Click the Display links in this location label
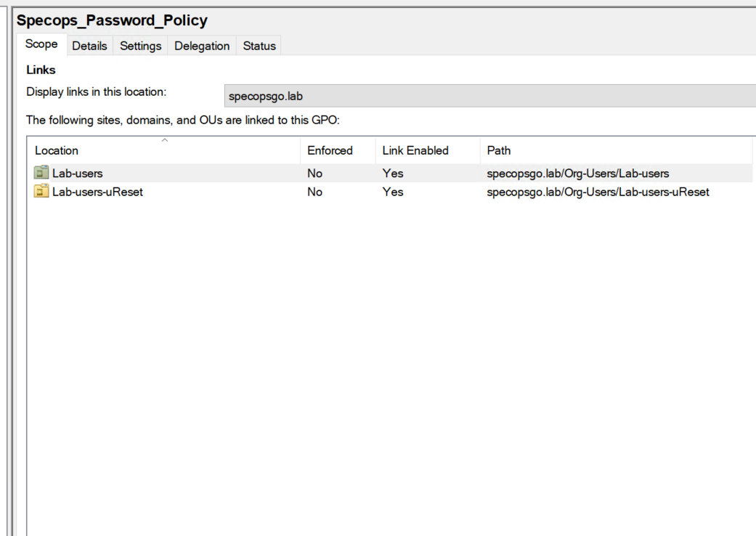 (96, 92)
